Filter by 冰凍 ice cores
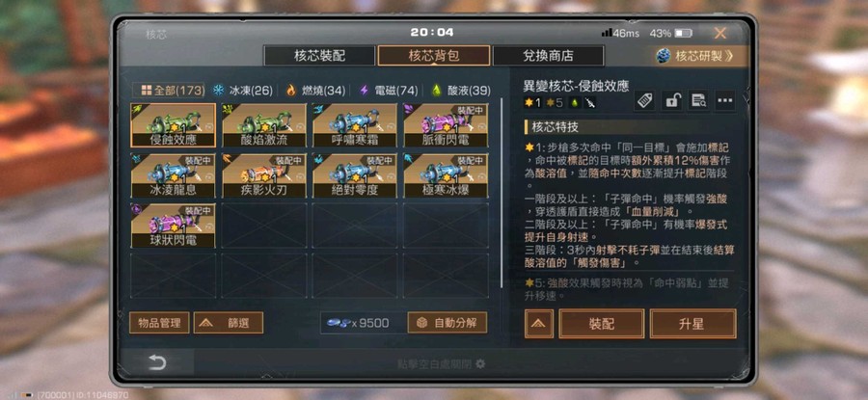This screenshot has height=400, width=868. click(x=243, y=91)
